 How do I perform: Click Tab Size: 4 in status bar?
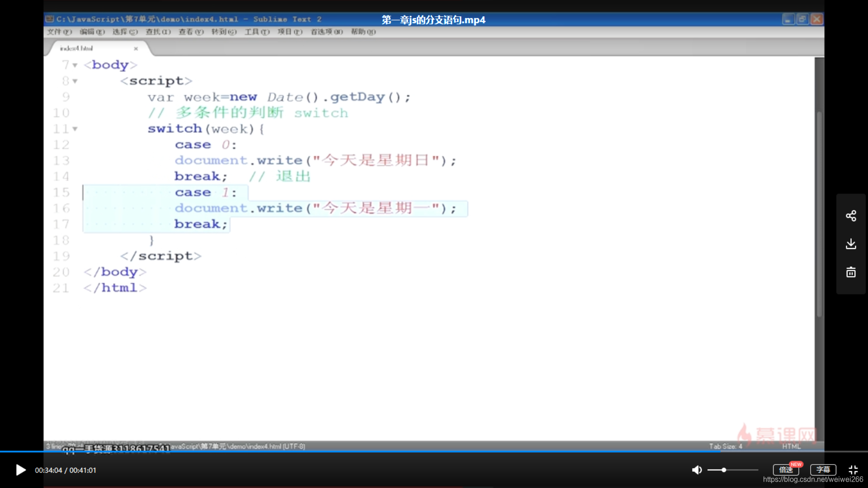tap(726, 446)
